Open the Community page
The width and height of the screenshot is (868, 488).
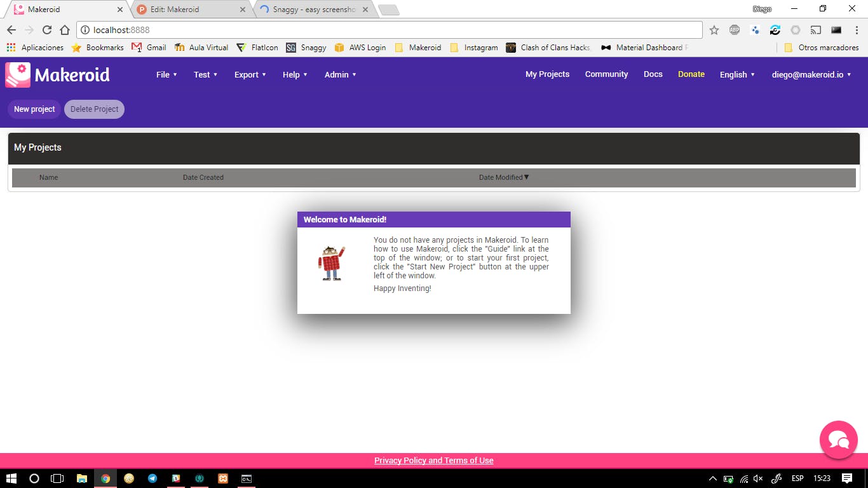coord(606,74)
